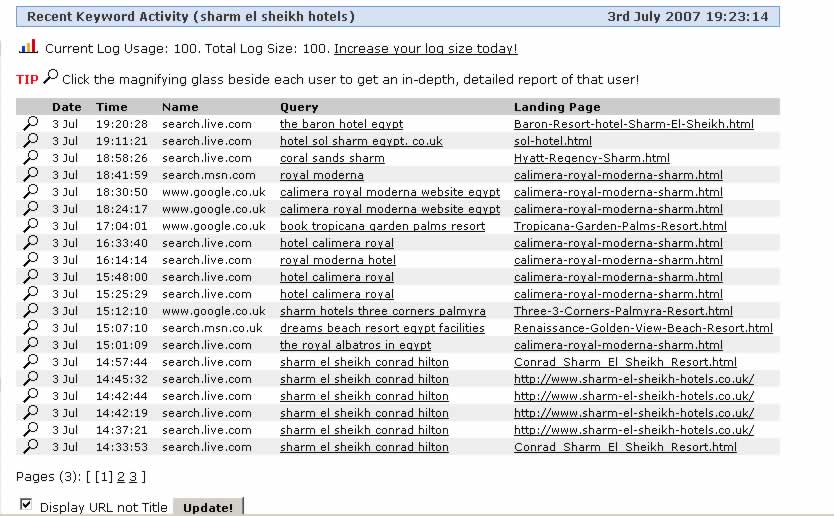Open Increase your log size today link
Image resolution: width=834 pixels, height=516 pixels.
[x=426, y=49]
